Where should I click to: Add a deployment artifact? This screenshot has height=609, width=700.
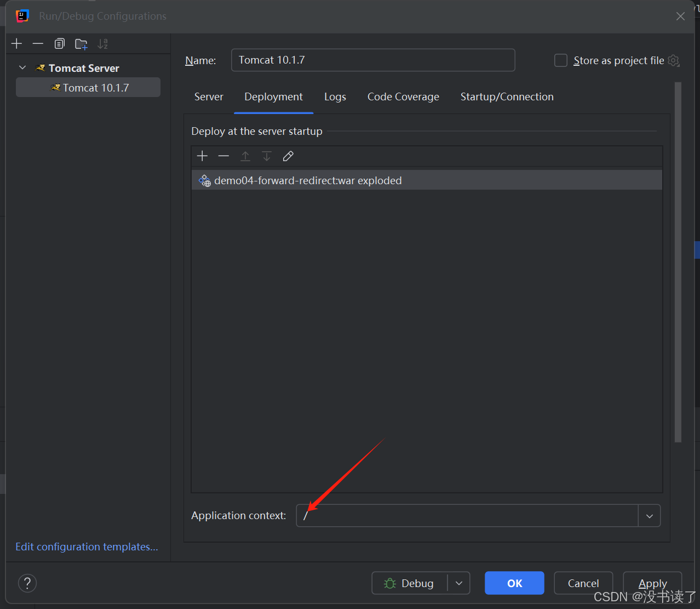coord(202,156)
